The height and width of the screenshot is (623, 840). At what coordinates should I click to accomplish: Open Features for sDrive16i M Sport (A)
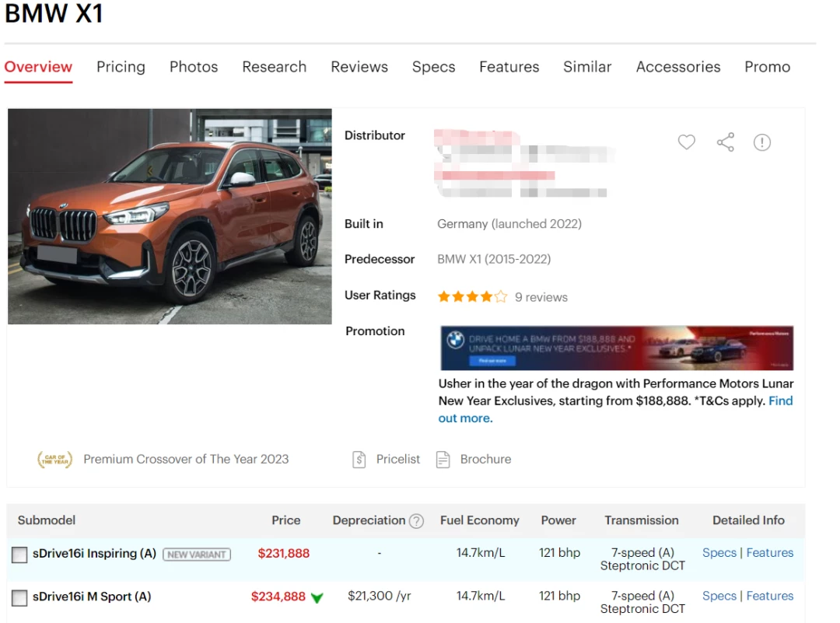770,597
